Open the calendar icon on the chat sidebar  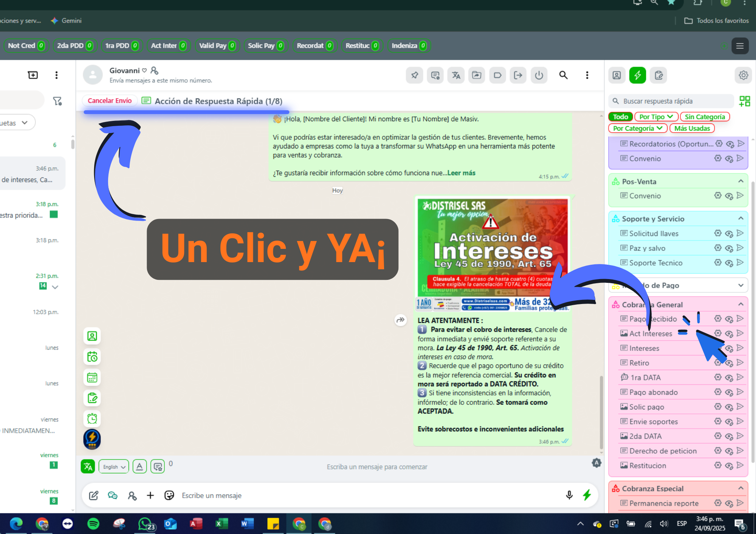[x=92, y=377]
